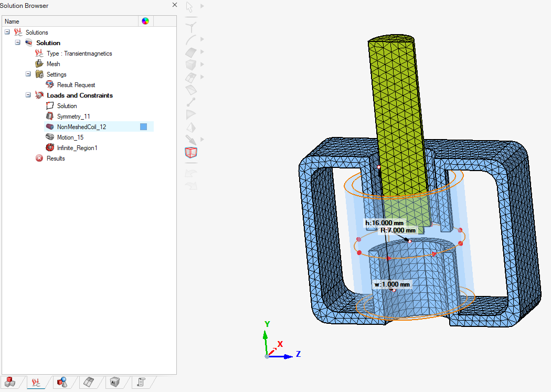
Task: Select the Infinite_Region1 tree item
Action: [77, 148]
